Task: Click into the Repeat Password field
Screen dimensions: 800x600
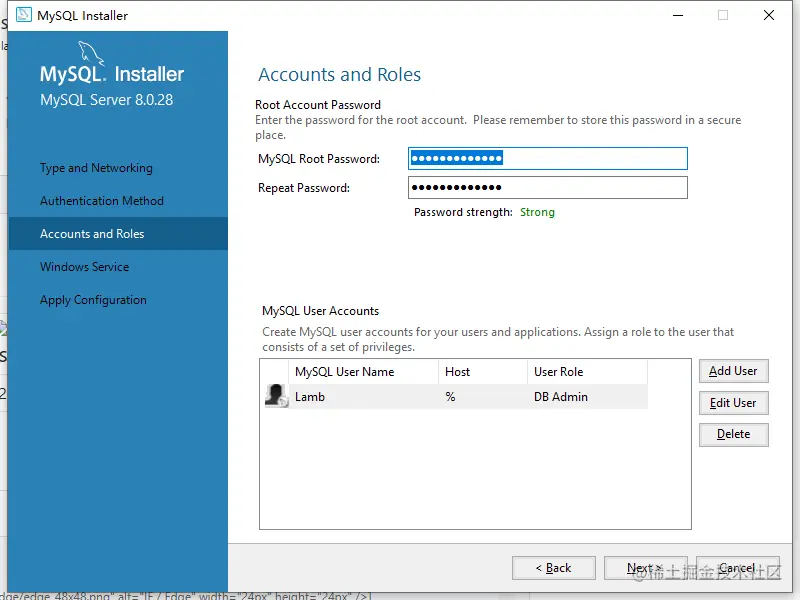Action: [547, 188]
